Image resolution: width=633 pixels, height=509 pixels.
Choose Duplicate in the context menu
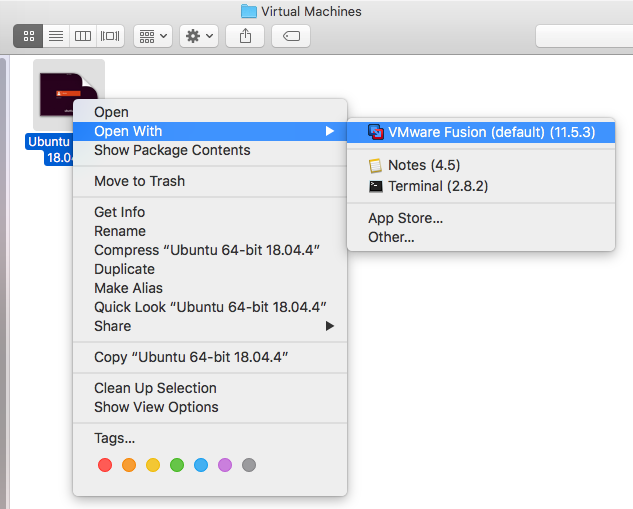pos(210,269)
